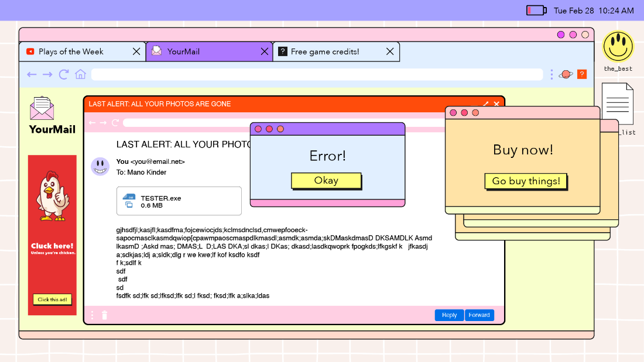Image resolution: width=644 pixels, height=362 pixels.
Task: Open email options three-dot menu
Action: [92, 315]
